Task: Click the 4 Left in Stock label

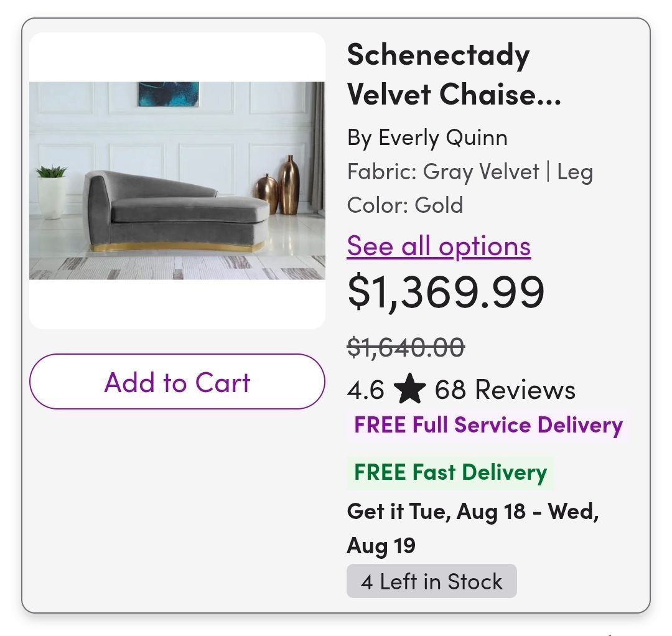Action: pyautogui.click(x=432, y=581)
